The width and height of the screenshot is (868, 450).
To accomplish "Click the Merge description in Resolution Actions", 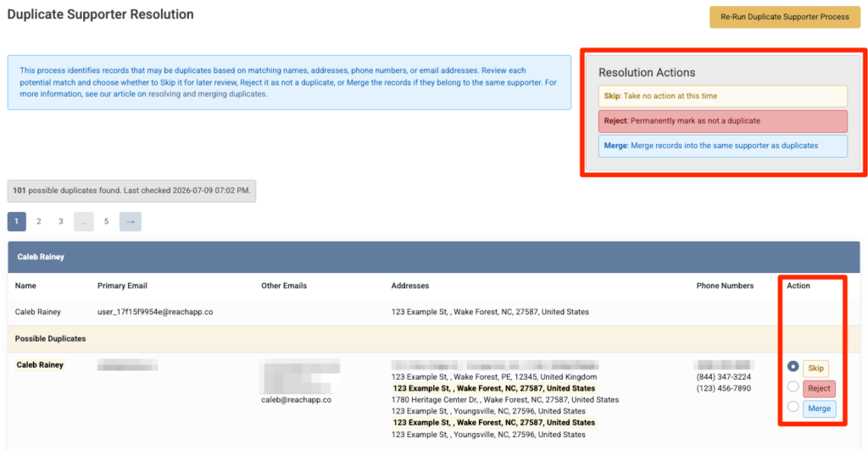I will [722, 146].
